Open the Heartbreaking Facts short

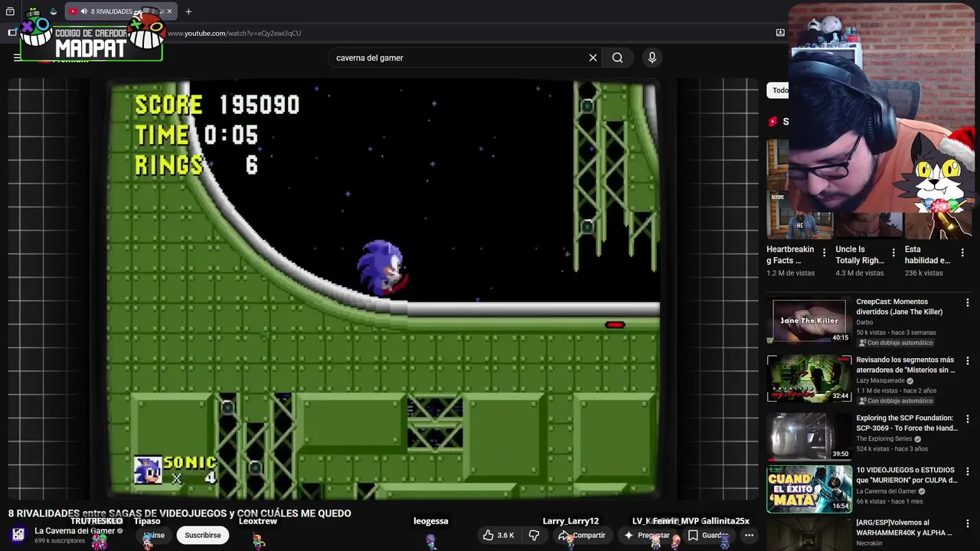pyautogui.click(x=792, y=255)
